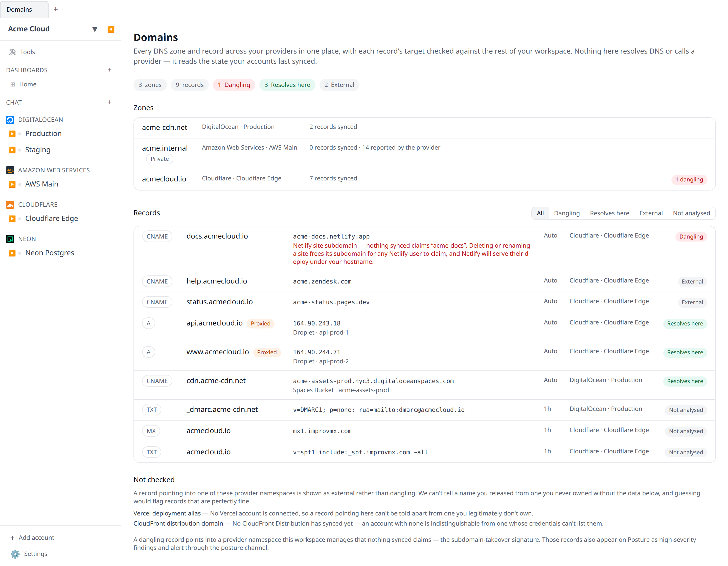Click the External badge for help.acmecloud.io
Screen dimensions: 728x566
coord(692,282)
